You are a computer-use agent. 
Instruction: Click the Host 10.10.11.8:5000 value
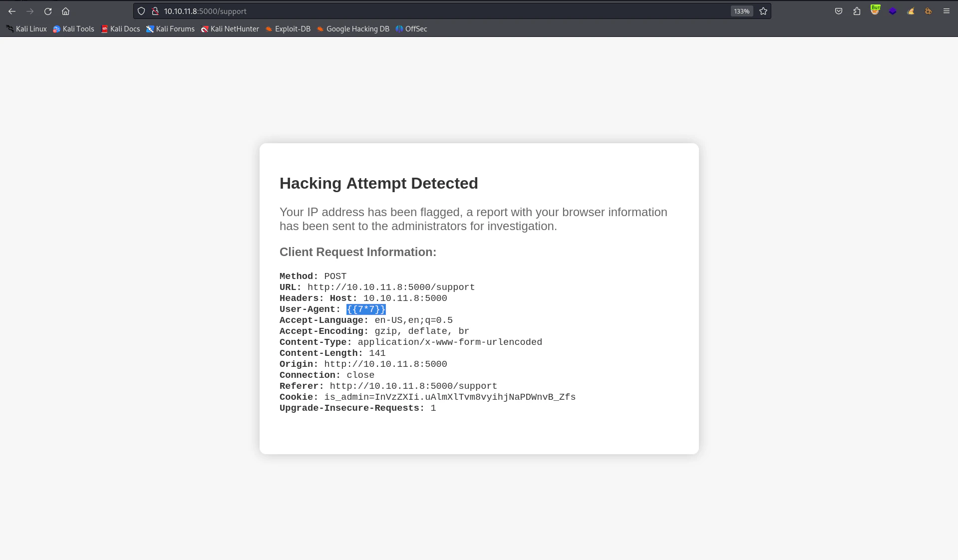tap(405, 298)
